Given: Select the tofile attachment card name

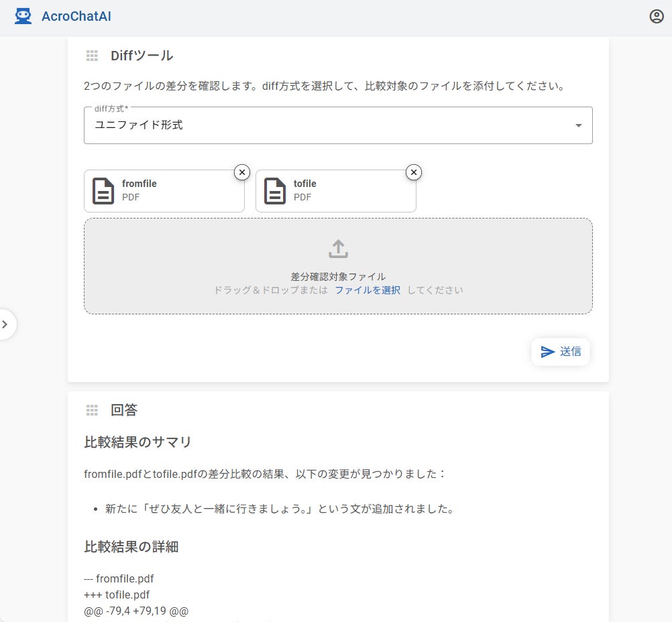Looking at the screenshot, I should (x=304, y=184).
